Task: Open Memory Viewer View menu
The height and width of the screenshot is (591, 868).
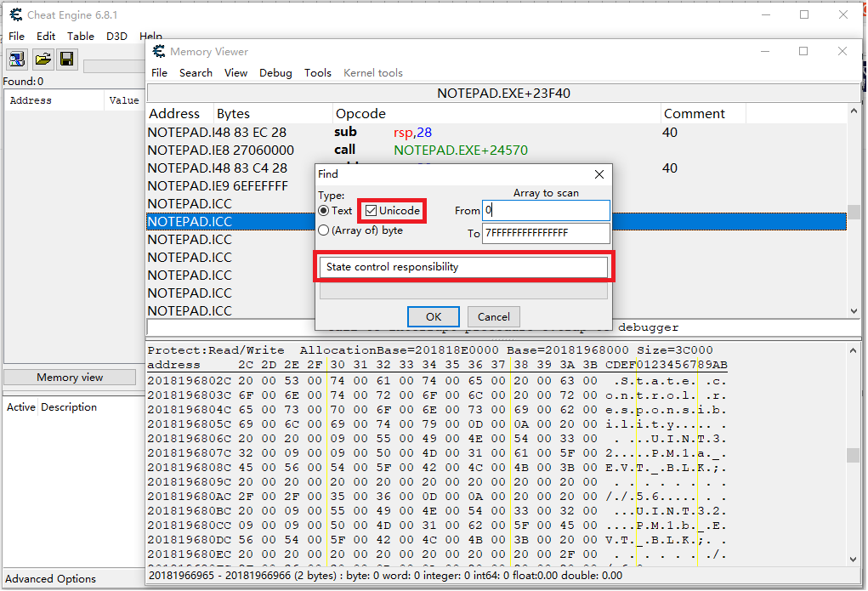Action: (x=235, y=73)
